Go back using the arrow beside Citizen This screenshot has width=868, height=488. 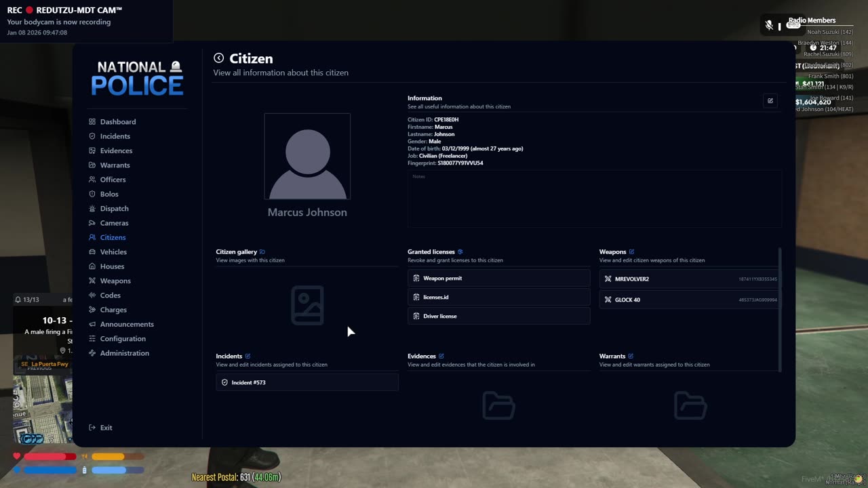[x=218, y=58]
